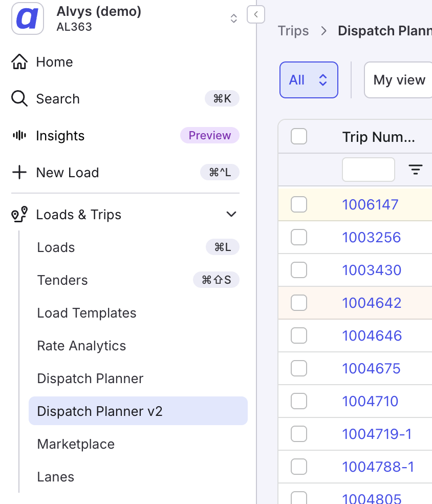The height and width of the screenshot is (504, 432).
Task: Check the box for trip 1004675
Action: pyautogui.click(x=299, y=368)
